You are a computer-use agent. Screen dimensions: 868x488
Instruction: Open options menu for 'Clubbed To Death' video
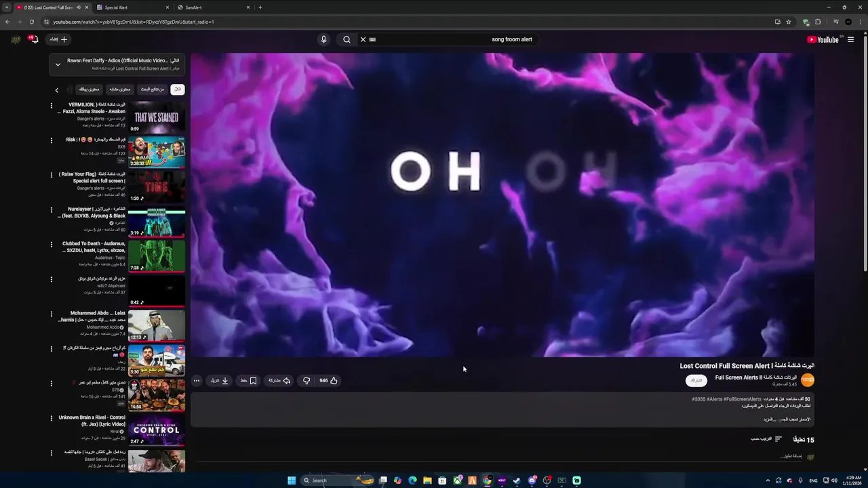click(51, 244)
